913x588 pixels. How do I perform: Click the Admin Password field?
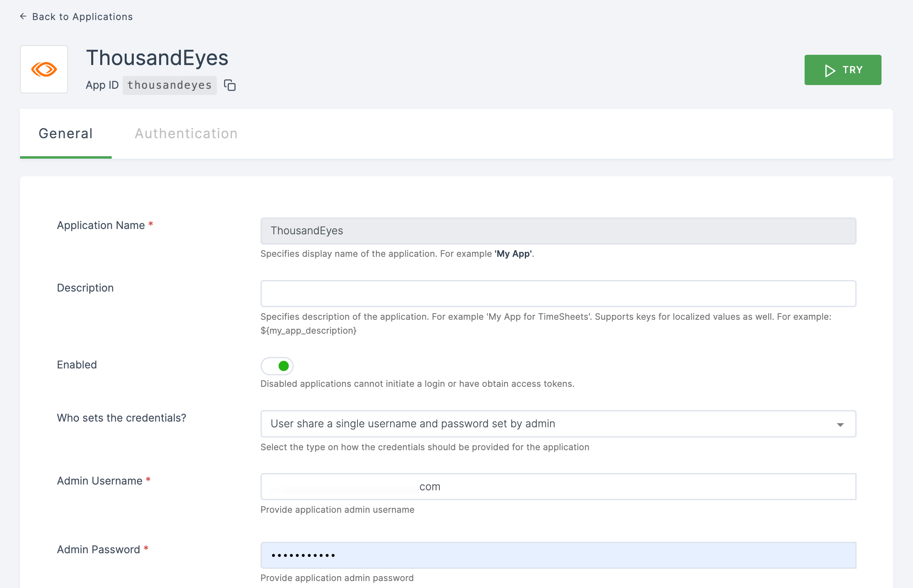click(558, 555)
